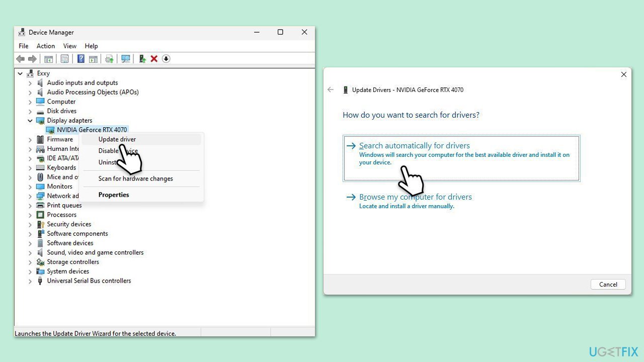
Task: Click the red X Uninstall device icon
Action: click(154, 59)
